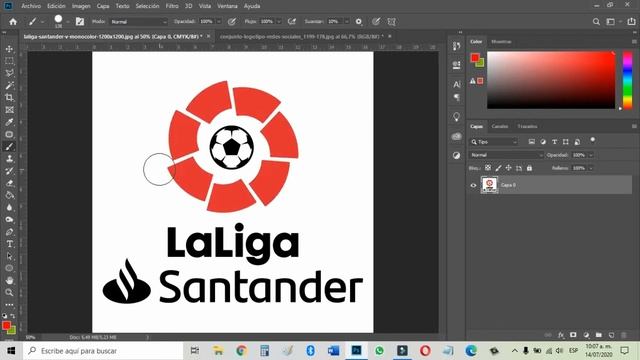The height and width of the screenshot is (360, 640).
Task: Select the History Brush tool
Action: point(9,171)
